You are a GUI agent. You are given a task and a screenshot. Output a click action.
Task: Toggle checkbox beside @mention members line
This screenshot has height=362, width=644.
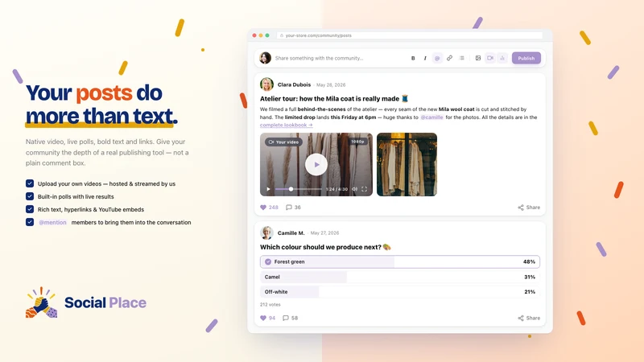30,222
